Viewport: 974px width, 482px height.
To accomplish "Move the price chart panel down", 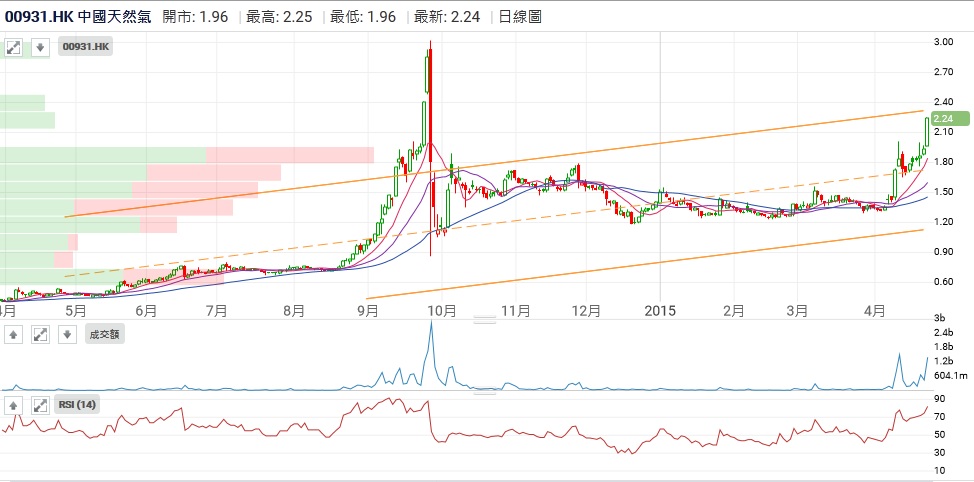I will 40,47.
